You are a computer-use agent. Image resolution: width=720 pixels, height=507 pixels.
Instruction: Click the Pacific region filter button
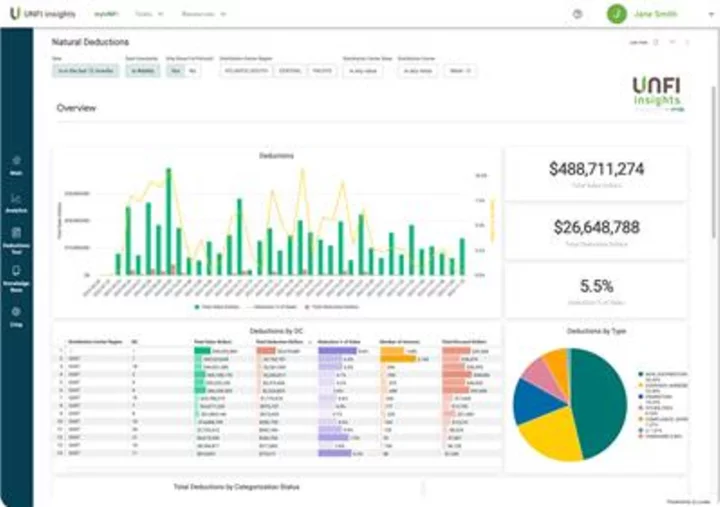point(322,71)
